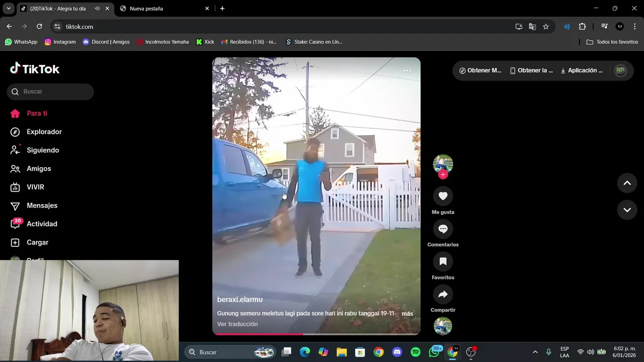Open Discord from the taskbar

coord(397,352)
